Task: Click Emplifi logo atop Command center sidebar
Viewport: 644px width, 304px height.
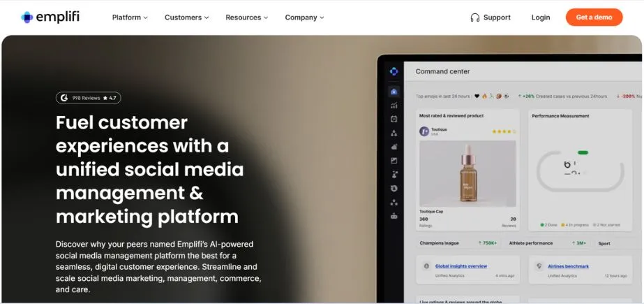Action: [394, 71]
